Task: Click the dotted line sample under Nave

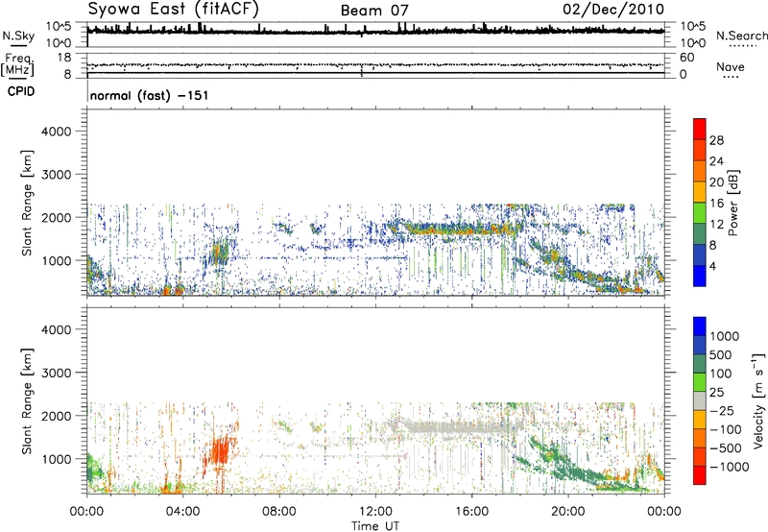Action: 731,77
